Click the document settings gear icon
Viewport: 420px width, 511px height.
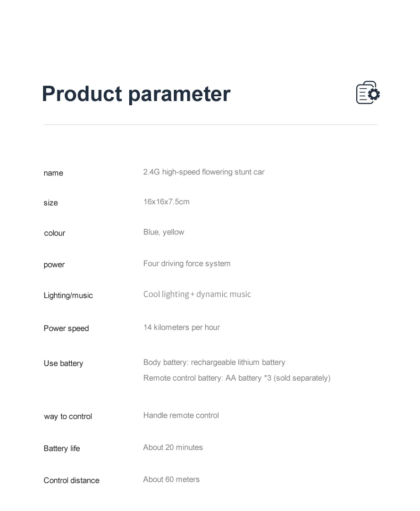pyautogui.click(x=368, y=93)
